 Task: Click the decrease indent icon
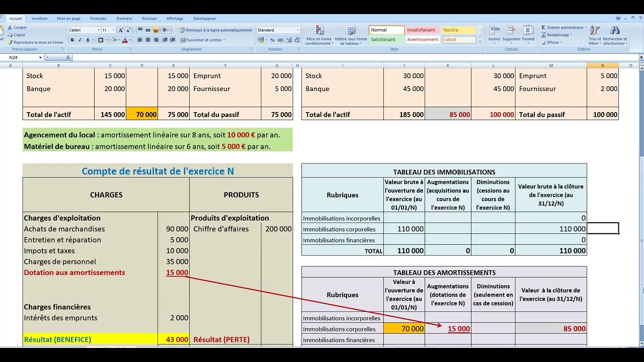click(x=166, y=40)
